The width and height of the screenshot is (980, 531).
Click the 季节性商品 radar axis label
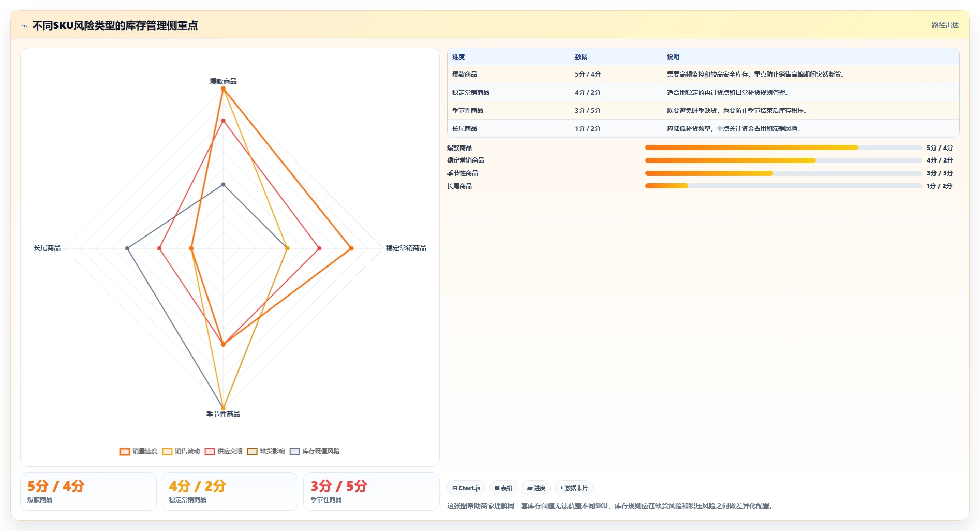223,414
